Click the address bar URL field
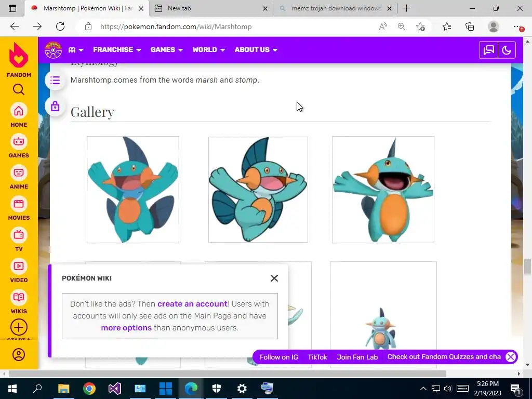The height and width of the screenshot is (399, 532). 234,27
